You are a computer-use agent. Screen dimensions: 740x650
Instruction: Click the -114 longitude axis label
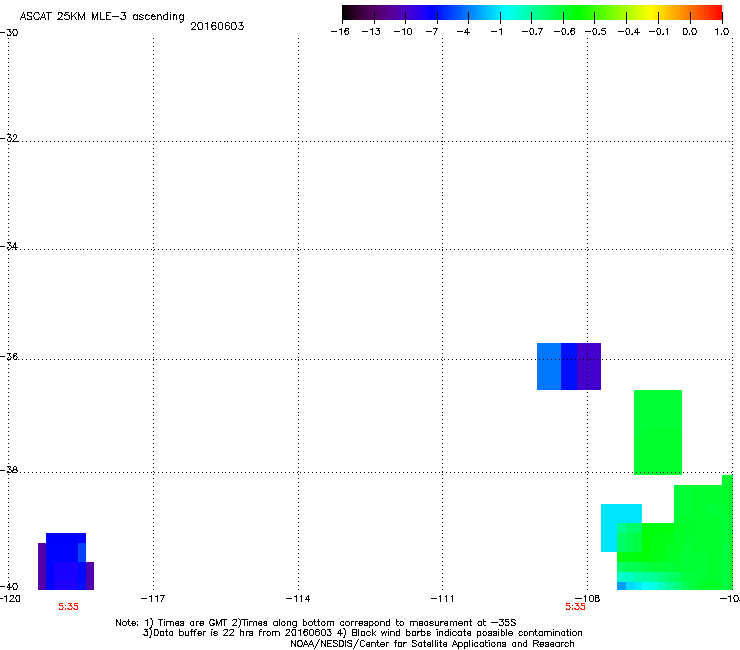(298, 599)
